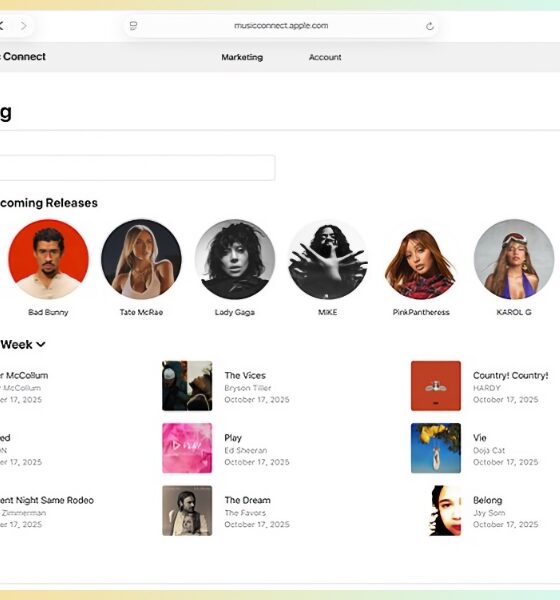Open the Play album cover
The image size is (560, 600).
tap(187, 448)
